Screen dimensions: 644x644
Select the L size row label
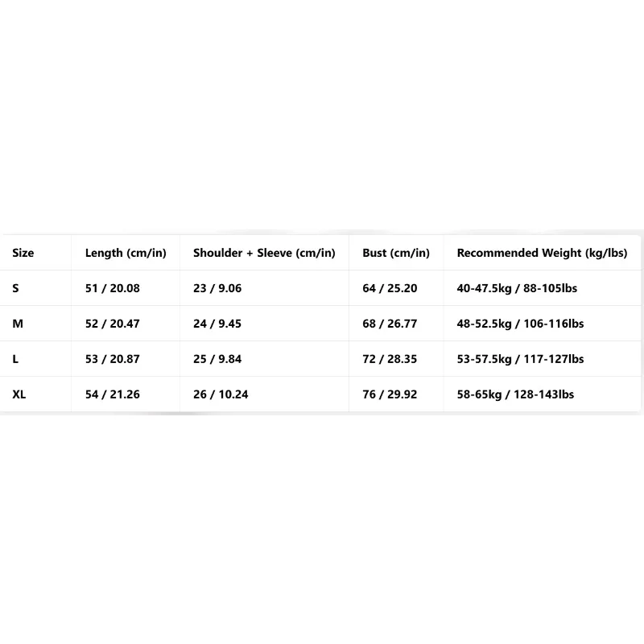pos(15,359)
